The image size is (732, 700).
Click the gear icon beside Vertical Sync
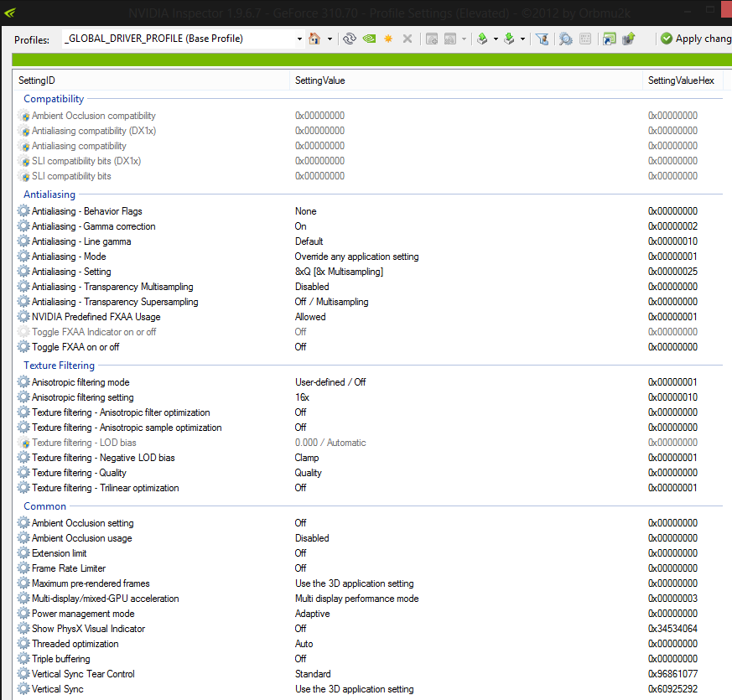(x=23, y=689)
